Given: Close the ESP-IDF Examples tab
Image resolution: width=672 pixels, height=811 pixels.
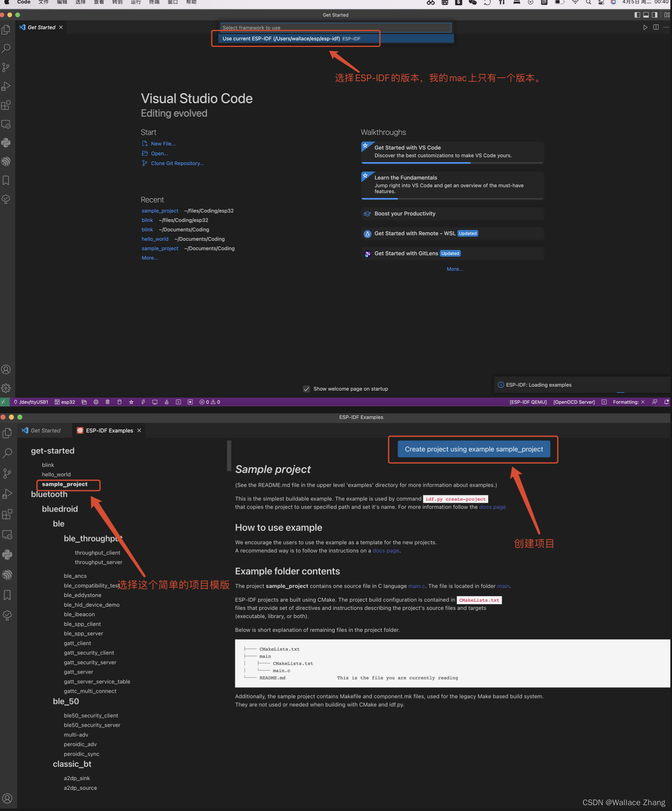Looking at the screenshot, I should [x=139, y=430].
